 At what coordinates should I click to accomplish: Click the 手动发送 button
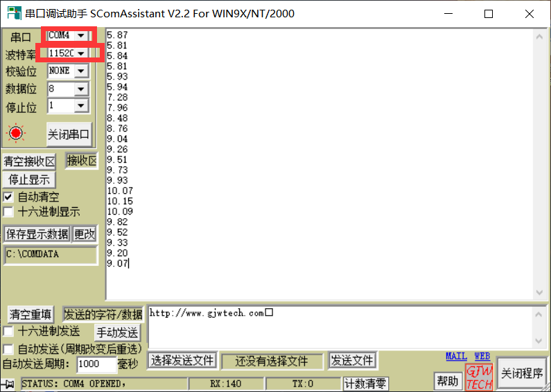(x=117, y=332)
